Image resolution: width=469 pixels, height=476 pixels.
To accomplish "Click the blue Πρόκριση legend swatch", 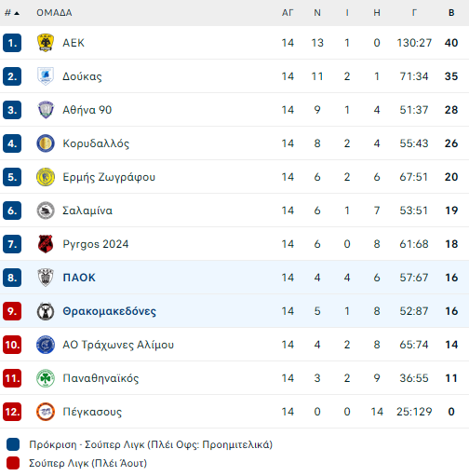I will tap(13, 444).
